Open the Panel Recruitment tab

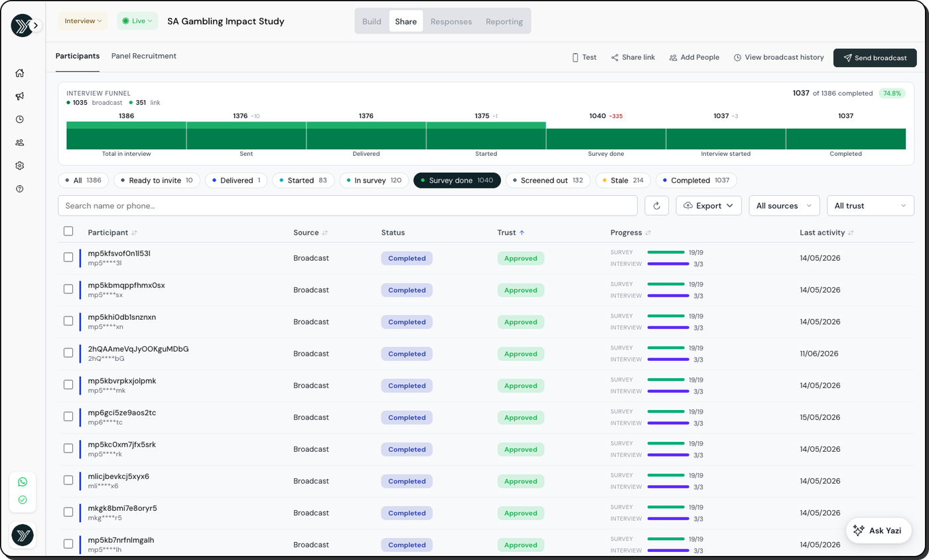tap(144, 56)
